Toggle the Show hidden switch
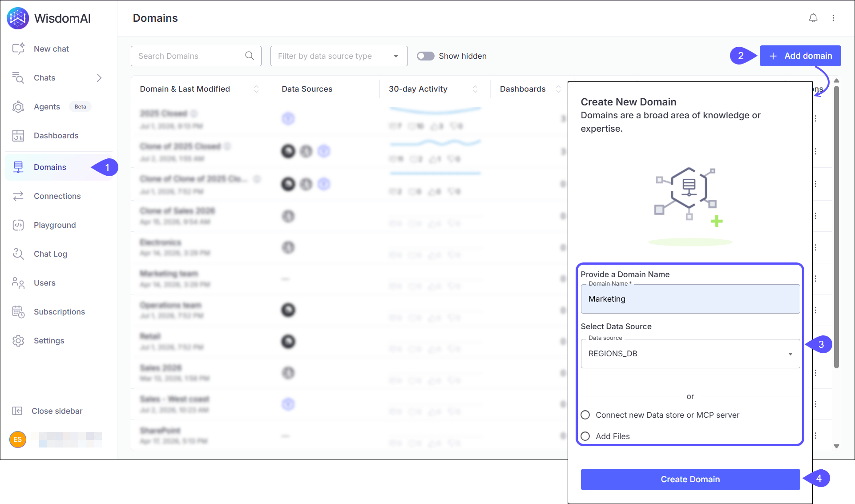This screenshot has height=504, width=855. pyautogui.click(x=425, y=56)
